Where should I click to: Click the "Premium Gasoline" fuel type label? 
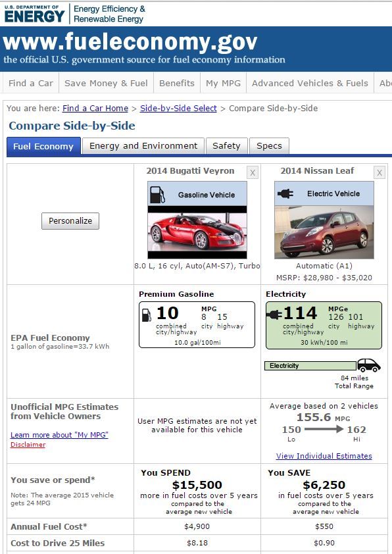pyautogui.click(x=176, y=294)
